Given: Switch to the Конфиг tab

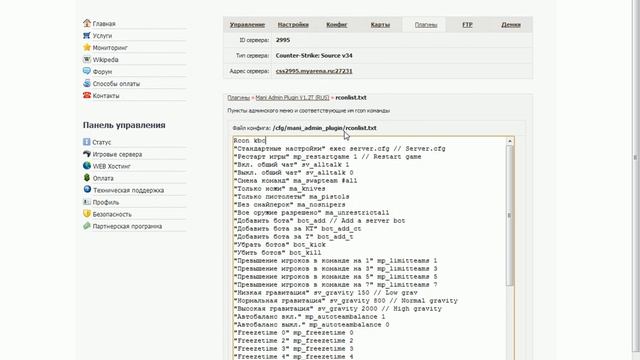Looking at the screenshot, I should tap(337, 25).
